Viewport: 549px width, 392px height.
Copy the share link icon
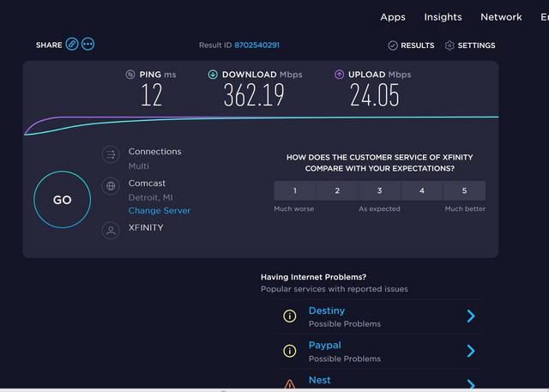(72, 44)
